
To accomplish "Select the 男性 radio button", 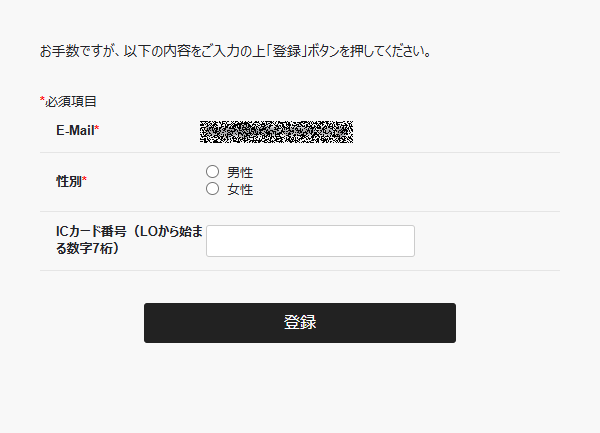I will 212,172.
